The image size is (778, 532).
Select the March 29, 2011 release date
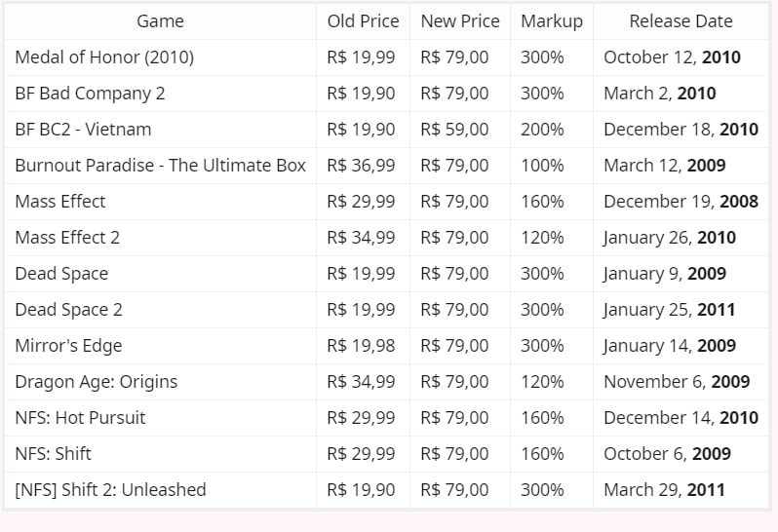click(x=664, y=490)
